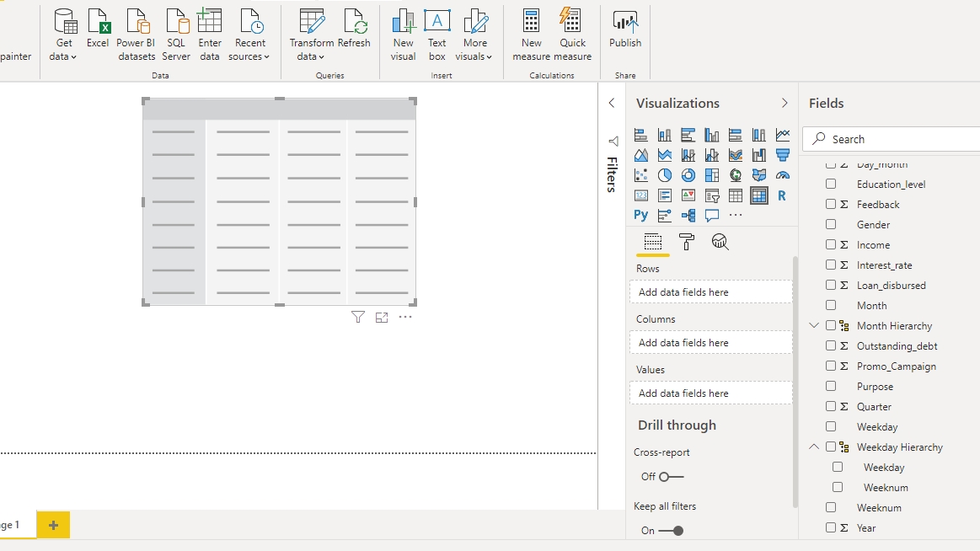Choose the Funnel chart visual
This screenshot has height=551, width=980.
point(783,155)
